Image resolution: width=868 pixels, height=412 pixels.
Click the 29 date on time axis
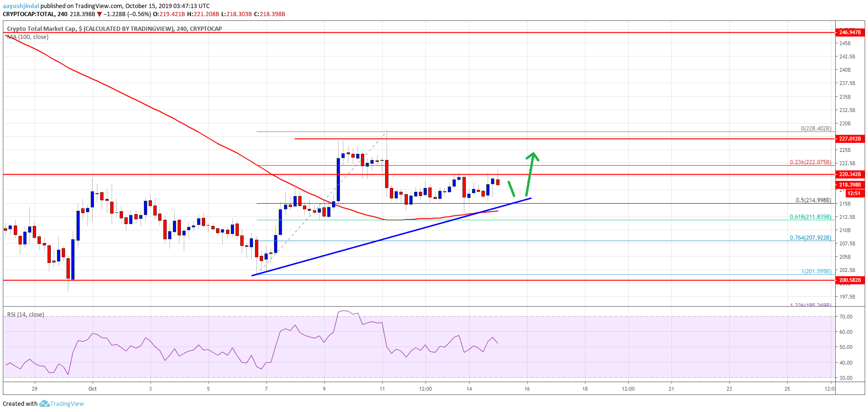pos(35,389)
